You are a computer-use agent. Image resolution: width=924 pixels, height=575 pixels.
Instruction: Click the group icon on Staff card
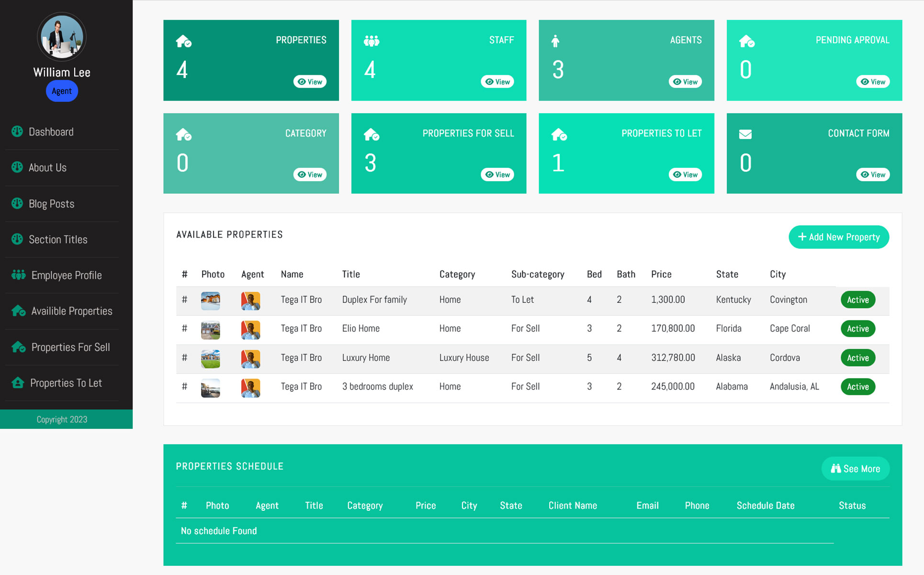click(371, 41)
